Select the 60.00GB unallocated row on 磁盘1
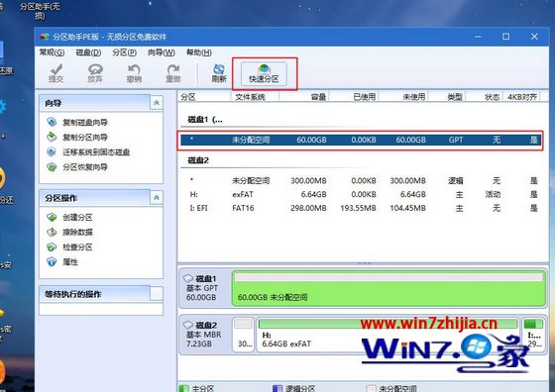Image resolution: width=555 pixels, height=392 pixels. (361, 140)
